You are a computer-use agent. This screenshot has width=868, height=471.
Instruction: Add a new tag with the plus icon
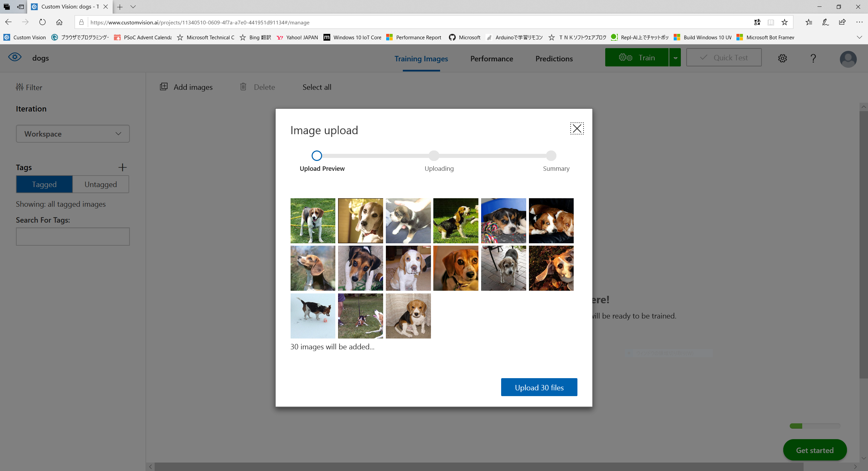122,167
